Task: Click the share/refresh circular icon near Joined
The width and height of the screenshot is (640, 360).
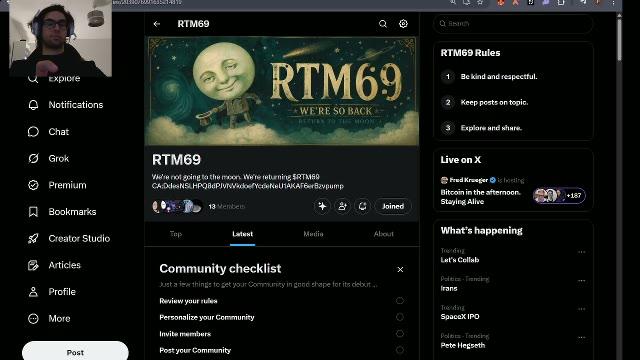Action: [362, 206]
